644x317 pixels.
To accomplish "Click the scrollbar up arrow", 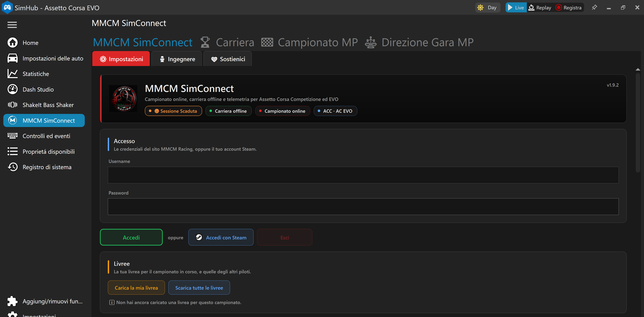I will (x=638, y=69).
